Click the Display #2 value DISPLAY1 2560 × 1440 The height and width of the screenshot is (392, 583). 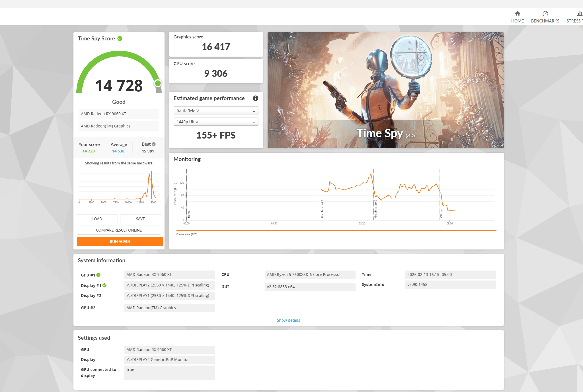click(x=170, y=296)
